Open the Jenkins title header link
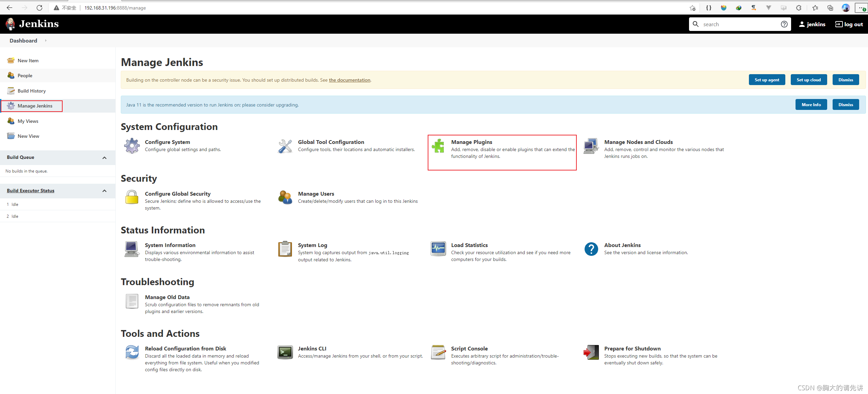This screenshot has height=394, width=868. coord(39,24)
